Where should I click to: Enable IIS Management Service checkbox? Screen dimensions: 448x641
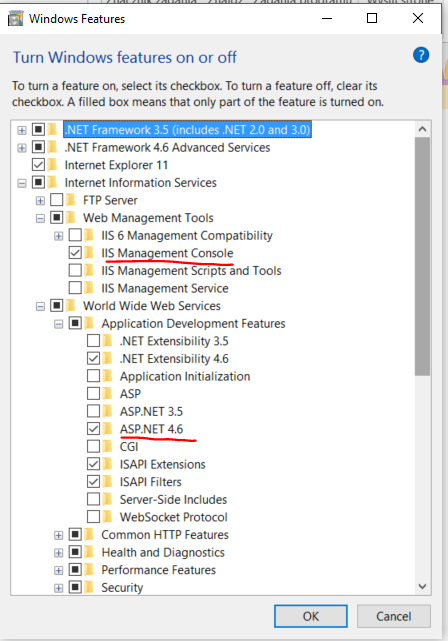[x=75, y=288]
